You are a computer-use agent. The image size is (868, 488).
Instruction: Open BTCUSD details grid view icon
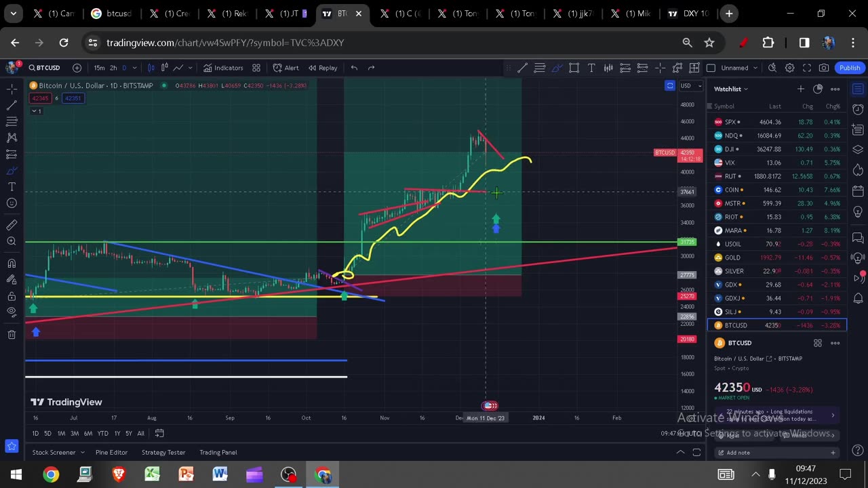pos(818,343)
